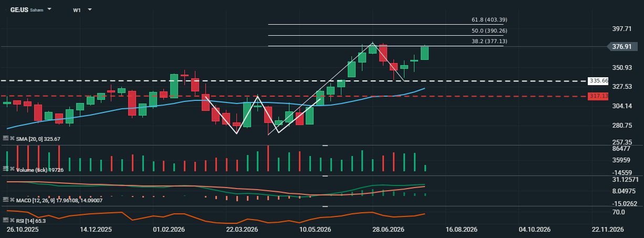
Task: Click the 10.05.2026 date on time axis
Action: tap(315, 230)
